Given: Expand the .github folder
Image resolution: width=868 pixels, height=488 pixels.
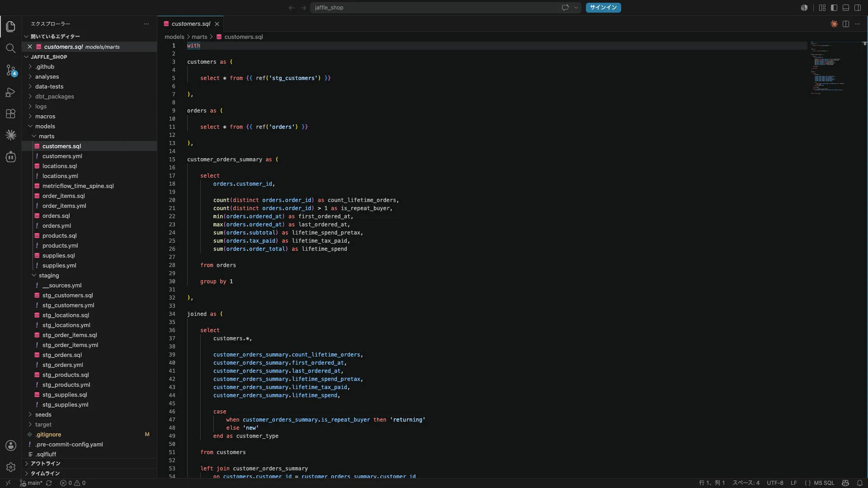Looking at the screenshot, I should click(x=30, y=67).
